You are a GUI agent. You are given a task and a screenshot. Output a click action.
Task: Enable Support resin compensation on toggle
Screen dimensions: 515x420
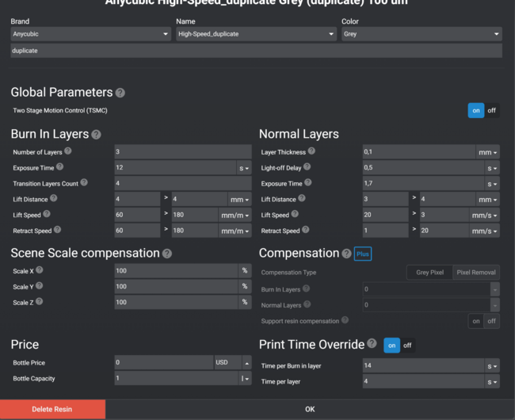[476, 321]
